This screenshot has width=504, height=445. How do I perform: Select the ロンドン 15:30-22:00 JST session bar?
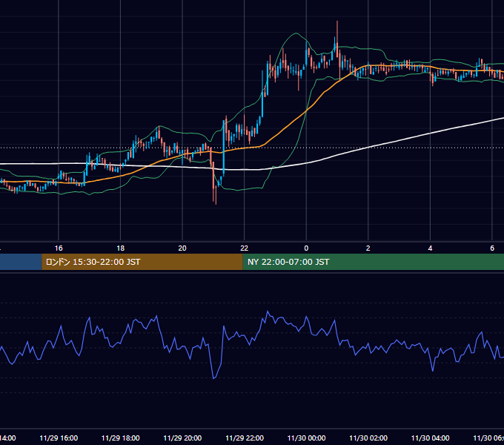point(142,262)
